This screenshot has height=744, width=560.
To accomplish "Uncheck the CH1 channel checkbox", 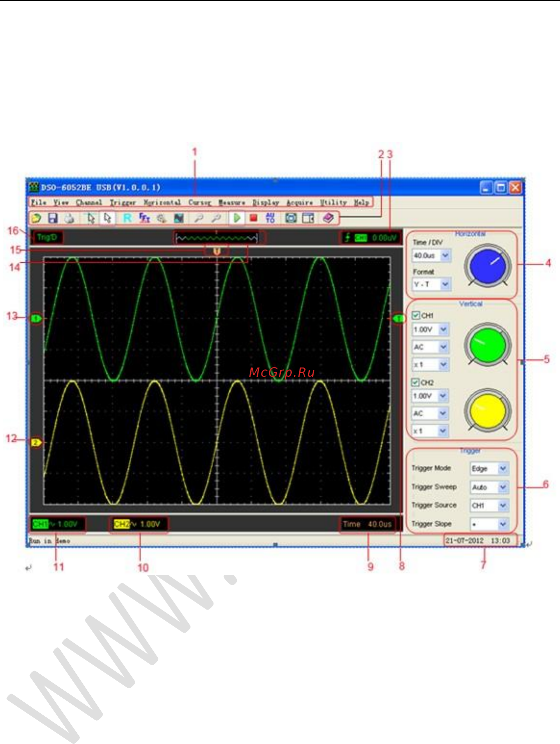I will click(416, 315).
